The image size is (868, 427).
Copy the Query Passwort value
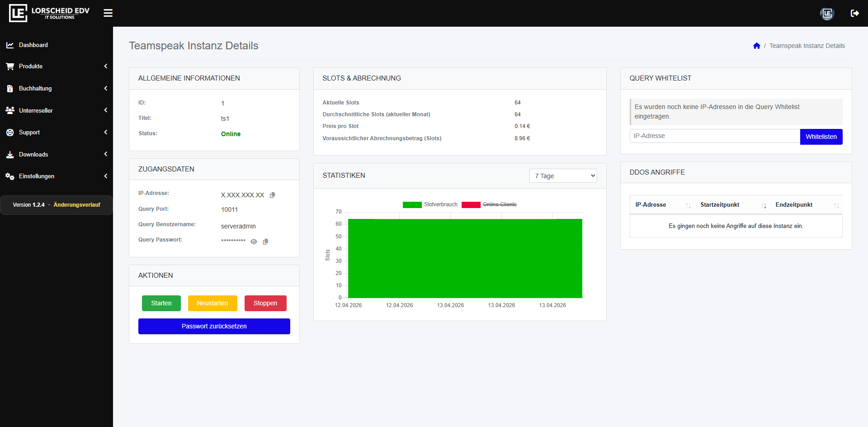point(265,242)
